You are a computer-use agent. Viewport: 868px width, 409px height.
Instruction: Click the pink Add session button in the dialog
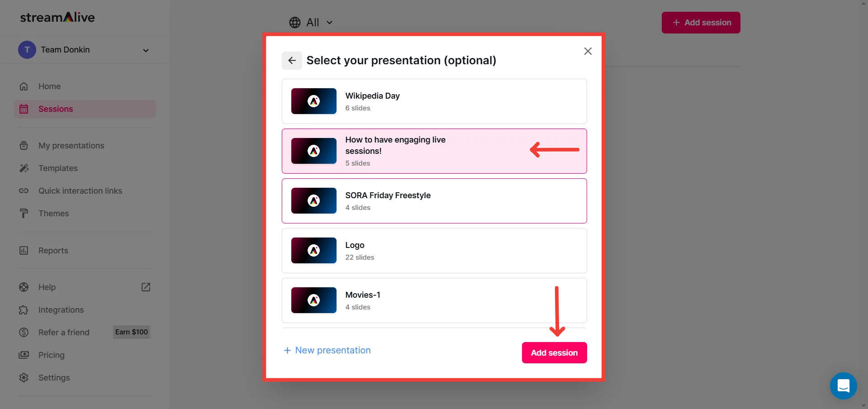(x=554, y=353)
